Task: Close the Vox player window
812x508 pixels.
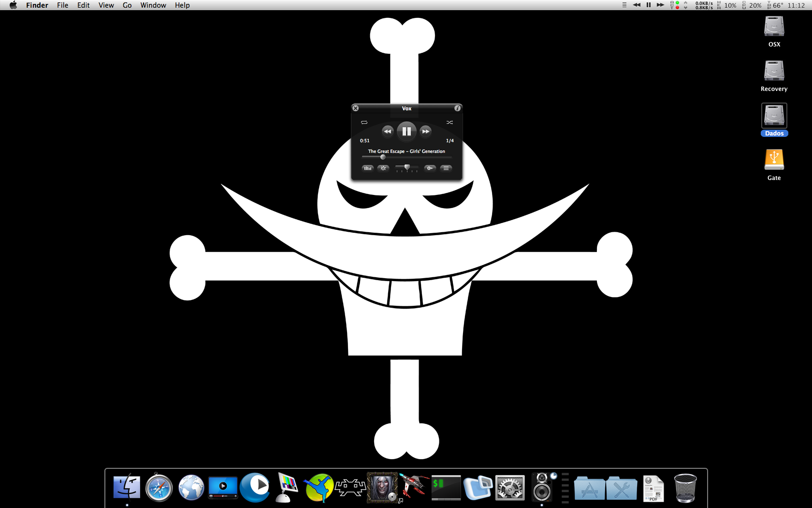Action: tap(356, 108)
